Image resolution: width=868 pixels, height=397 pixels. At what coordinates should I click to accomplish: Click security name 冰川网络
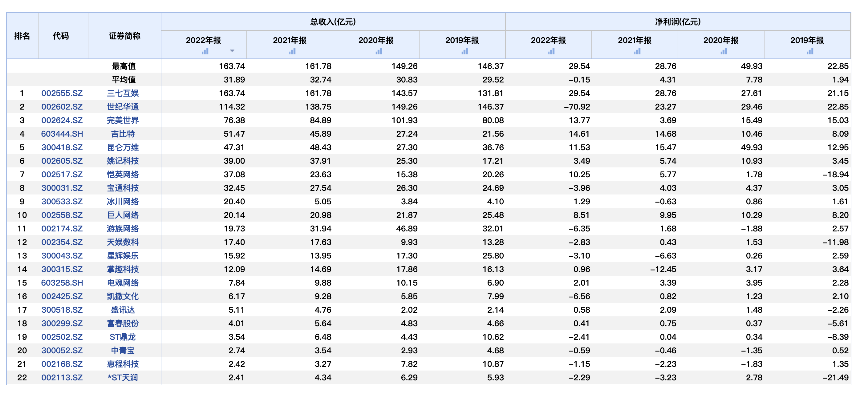click(x=123, y=201)
